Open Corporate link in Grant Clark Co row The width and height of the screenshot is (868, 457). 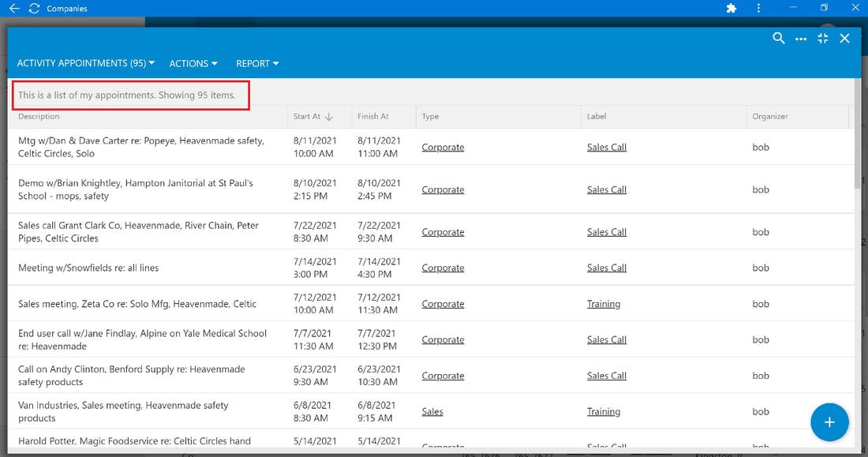[443, 232]
